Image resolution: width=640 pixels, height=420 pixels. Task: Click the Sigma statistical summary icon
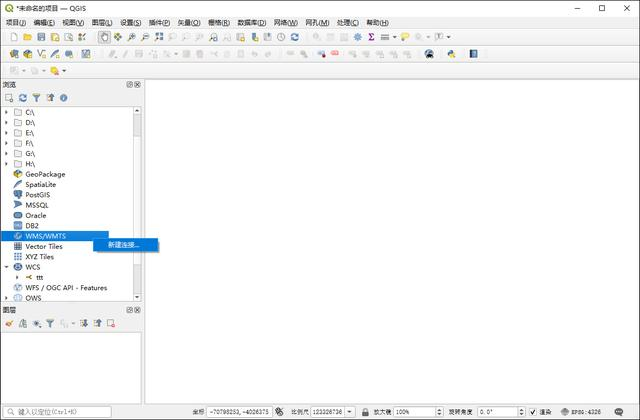click(371, 37)
